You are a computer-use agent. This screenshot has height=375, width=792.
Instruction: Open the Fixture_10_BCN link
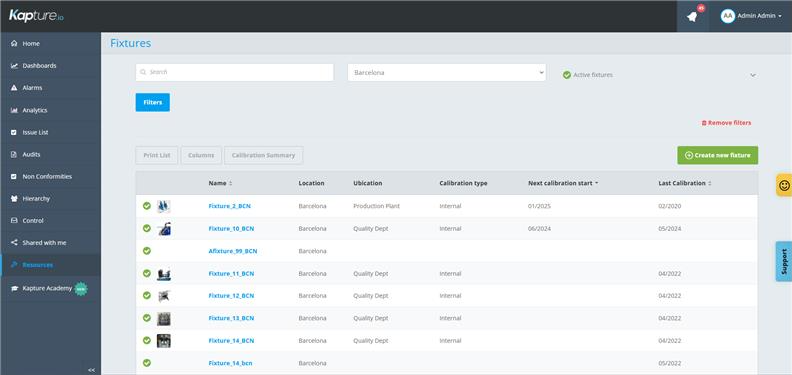coord(231,228)
